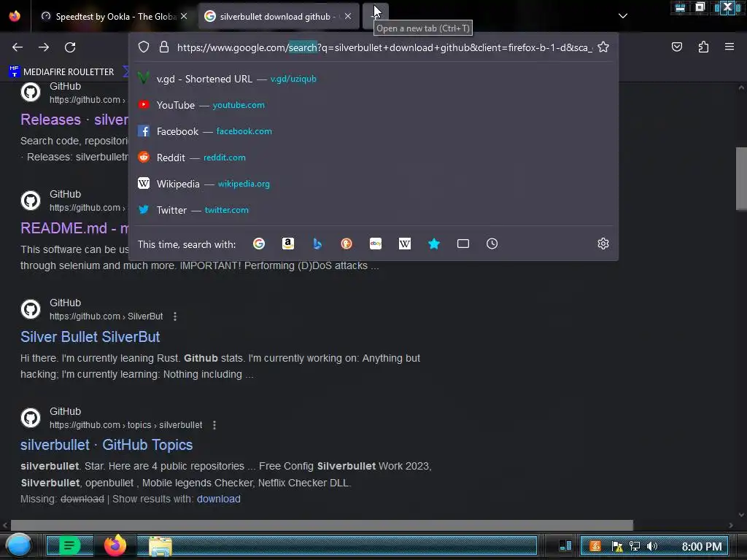
Task: Open Silver Bullet SilverBut result
Action: pyautogui.click(x=90, y=337)
